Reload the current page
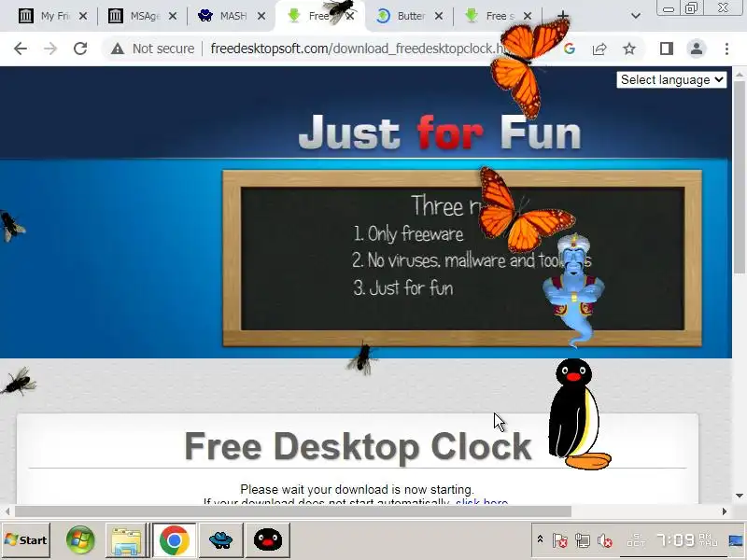Image resolution: width=747 pixels, height=560 pixels. [x=80, y=49]
